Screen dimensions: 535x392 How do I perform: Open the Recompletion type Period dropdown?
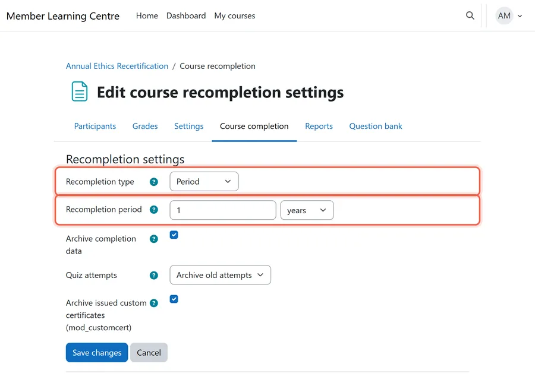click(x=204, y=181)
